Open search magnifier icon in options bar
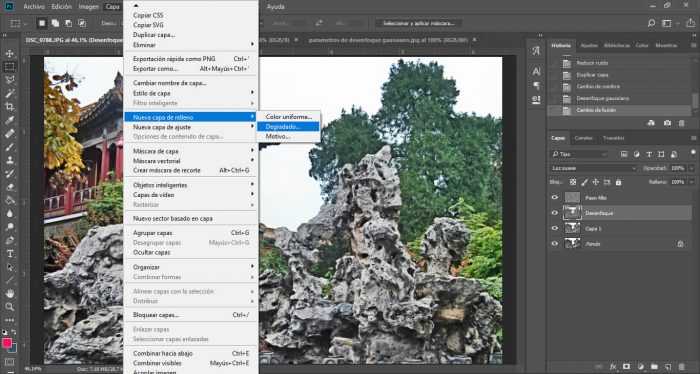 click(651, 23)
